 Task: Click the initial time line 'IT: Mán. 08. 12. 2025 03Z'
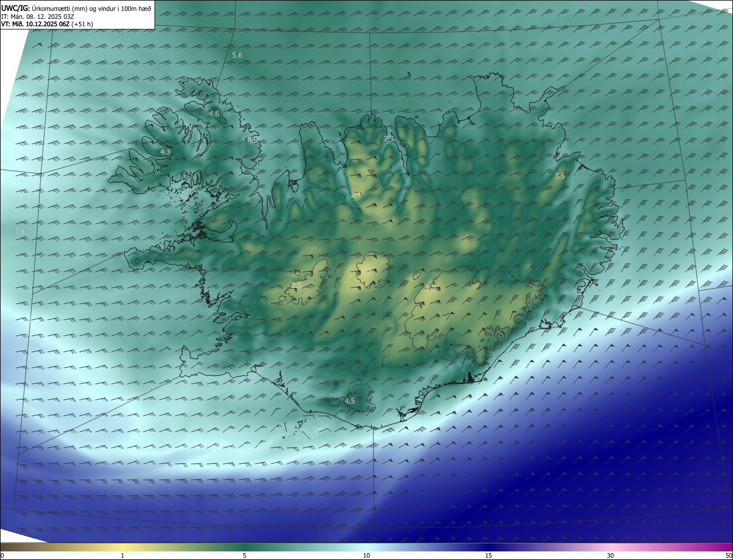click(38, 17)
